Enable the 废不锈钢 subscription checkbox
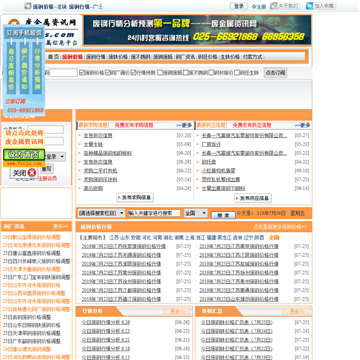 coord(186,72)
